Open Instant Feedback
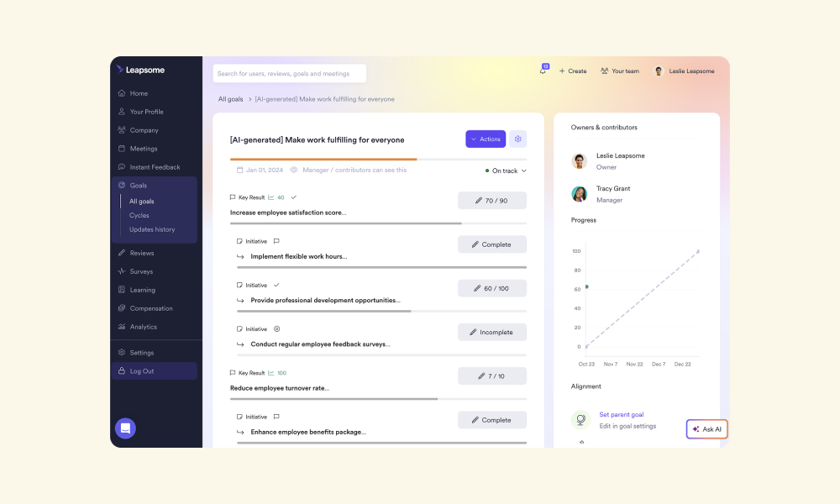Viewport: 840px width, 504px height. click(x=155, y=167)
